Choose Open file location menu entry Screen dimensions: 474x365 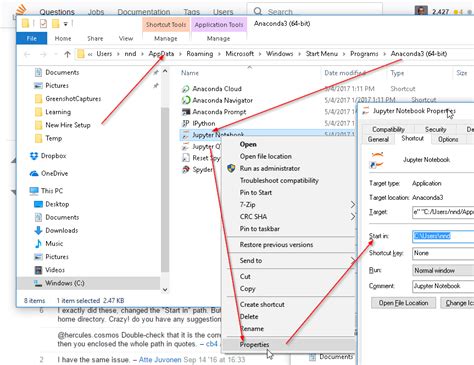pos(266,156)
